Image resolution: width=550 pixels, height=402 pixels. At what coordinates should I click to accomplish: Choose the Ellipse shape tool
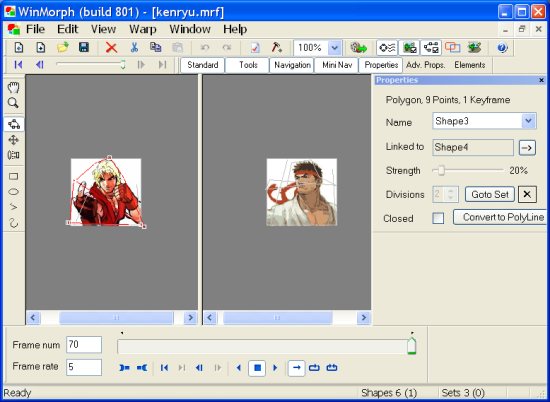tap(13, 192)
